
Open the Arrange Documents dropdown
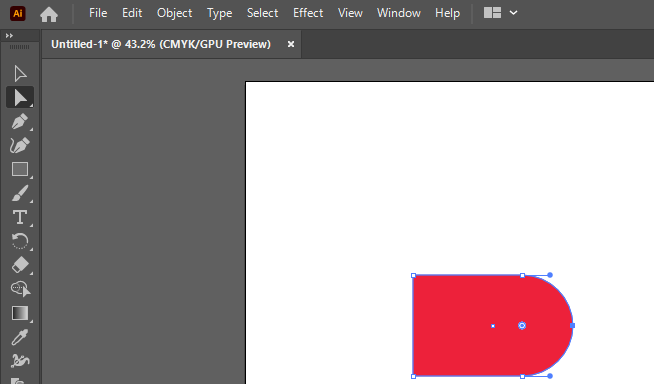(x=501, y=13)
